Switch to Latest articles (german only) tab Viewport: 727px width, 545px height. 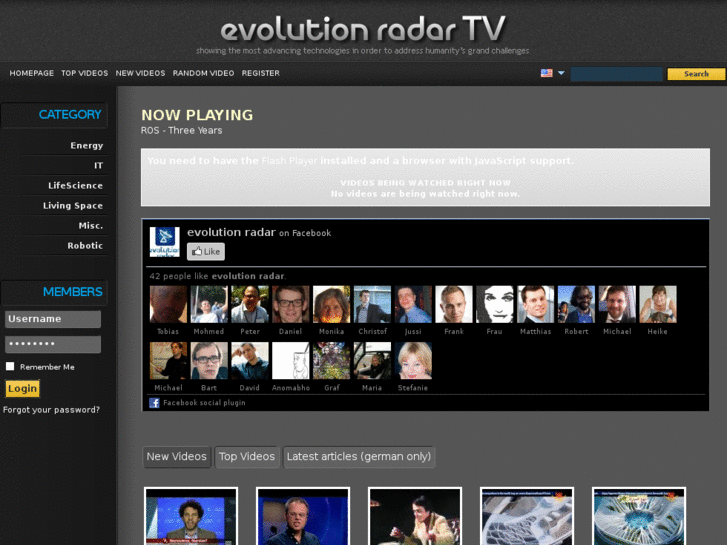click(x=359, y=457)
